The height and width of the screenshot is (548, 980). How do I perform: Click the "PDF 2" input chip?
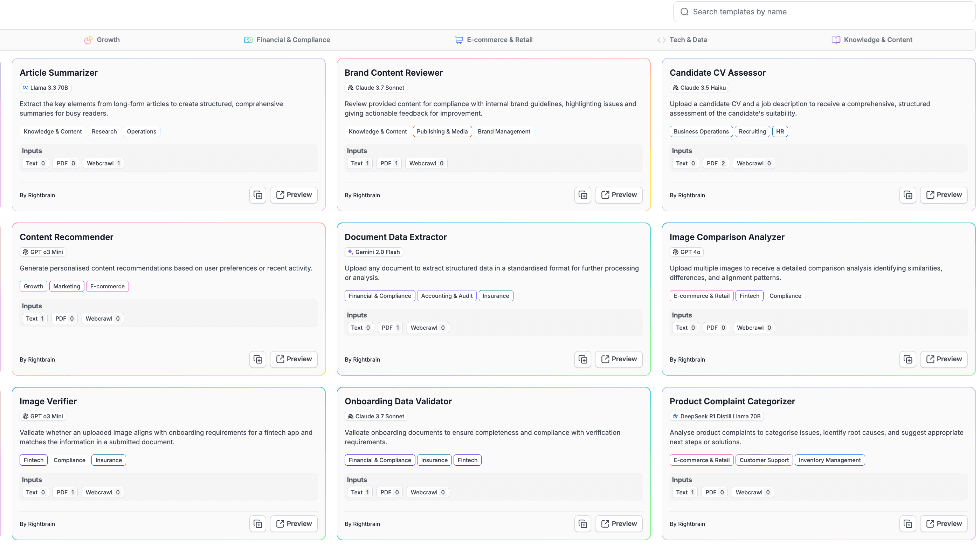tap(716, 164)
